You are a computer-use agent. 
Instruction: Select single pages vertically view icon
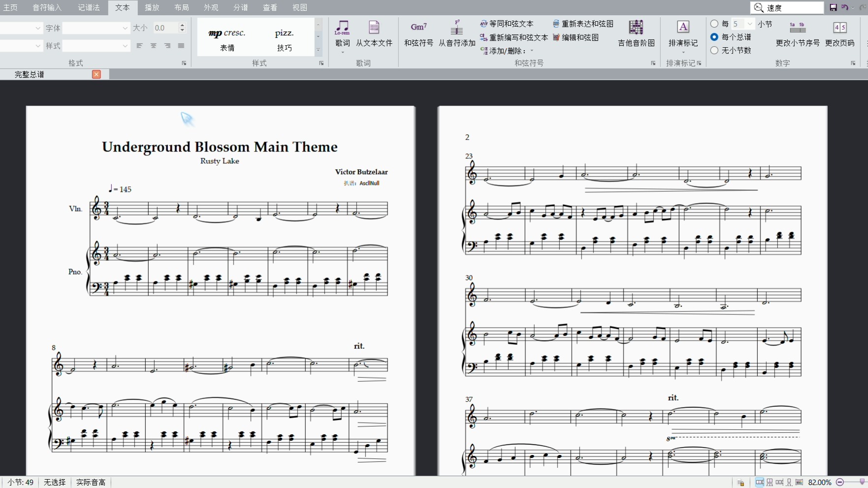click(x=789, y=483)
